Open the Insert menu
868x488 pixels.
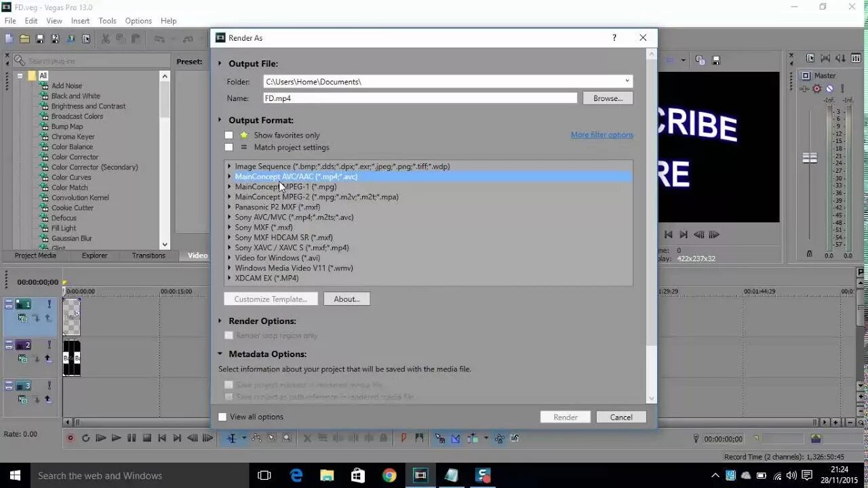80,21
